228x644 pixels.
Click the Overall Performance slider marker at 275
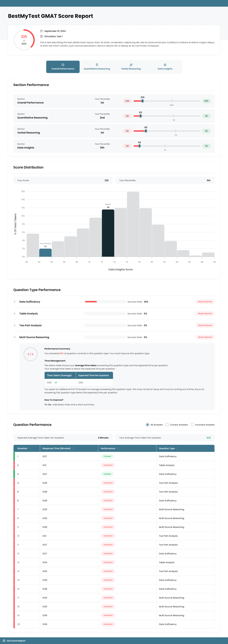[x=142, y=101]
